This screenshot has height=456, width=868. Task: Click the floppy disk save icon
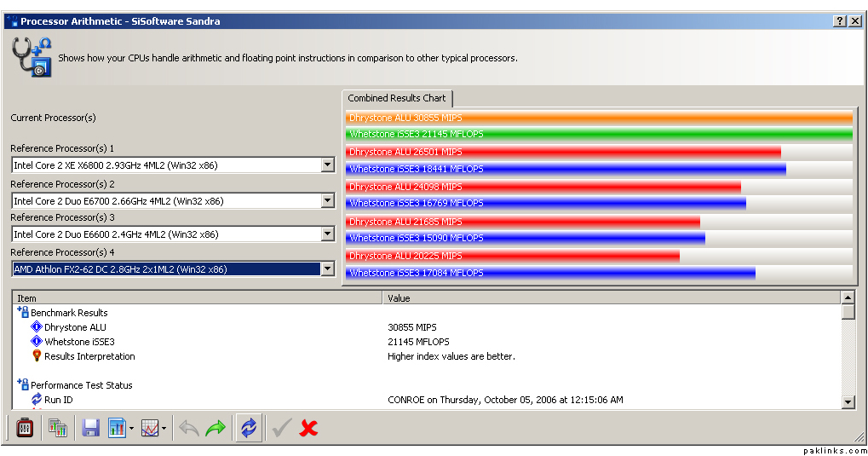[91, 428]
